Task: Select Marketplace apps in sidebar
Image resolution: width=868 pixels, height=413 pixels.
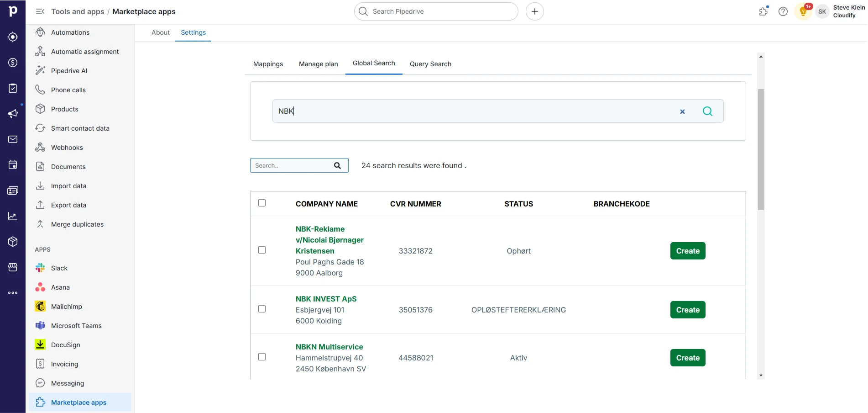Action: click(80, 402)
